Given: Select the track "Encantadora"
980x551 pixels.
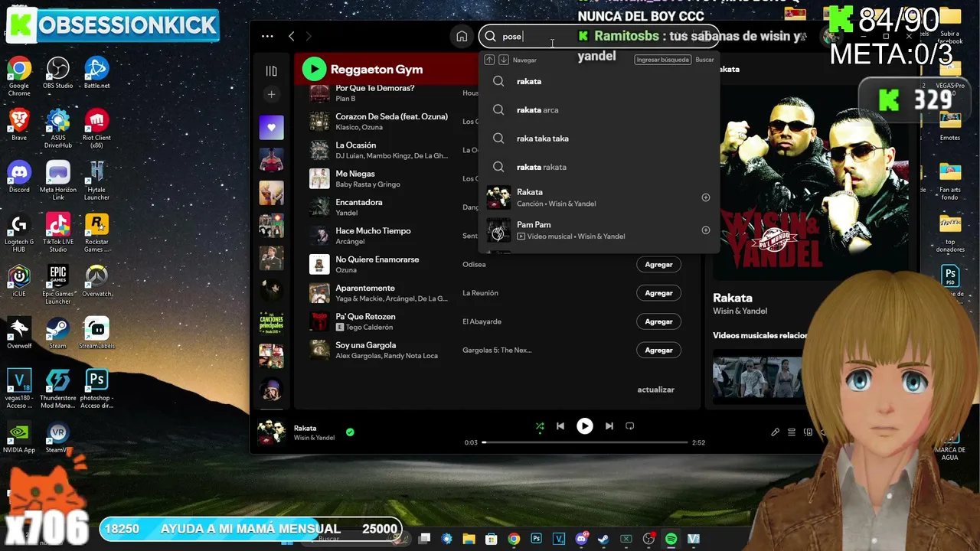Looking at the screenshot, I should click(359, 202).
